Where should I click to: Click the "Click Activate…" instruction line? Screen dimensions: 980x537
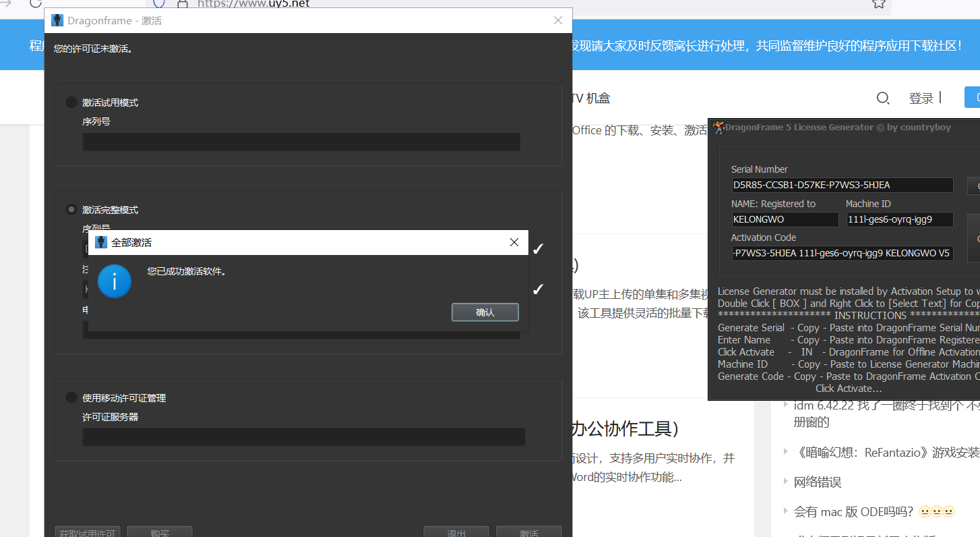pyautogui.click(x=849, y=388)
